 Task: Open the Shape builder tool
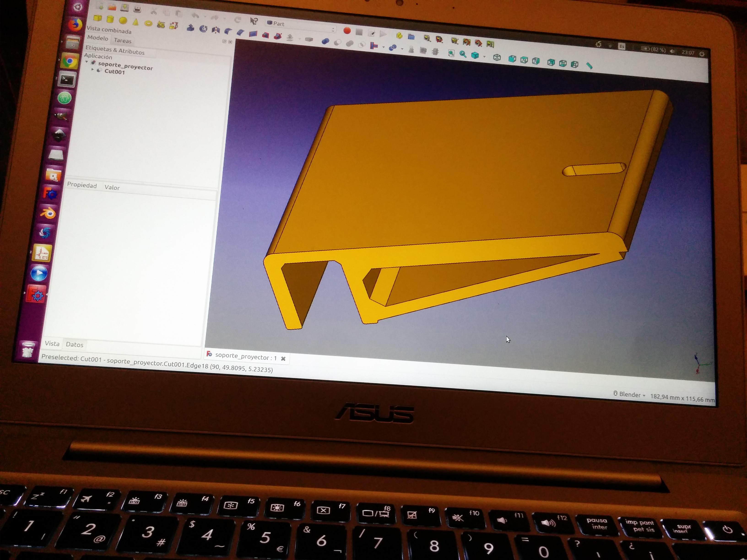click(173, 25)
